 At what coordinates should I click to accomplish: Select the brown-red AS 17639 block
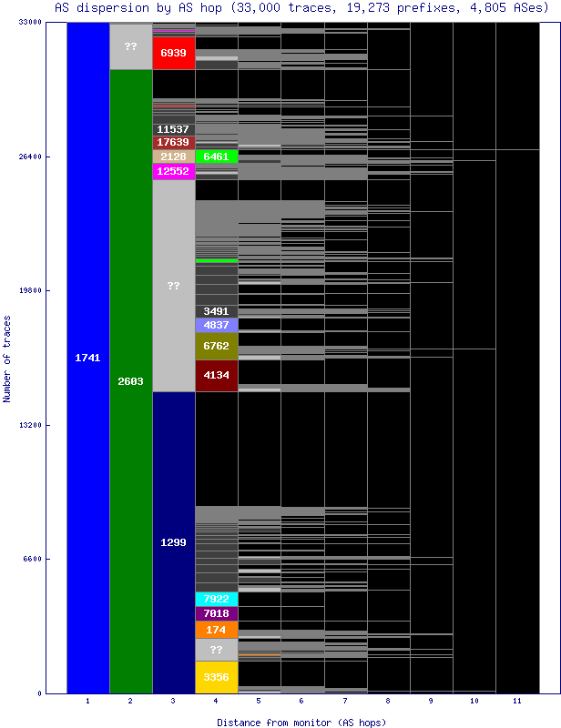pos(173,143)
